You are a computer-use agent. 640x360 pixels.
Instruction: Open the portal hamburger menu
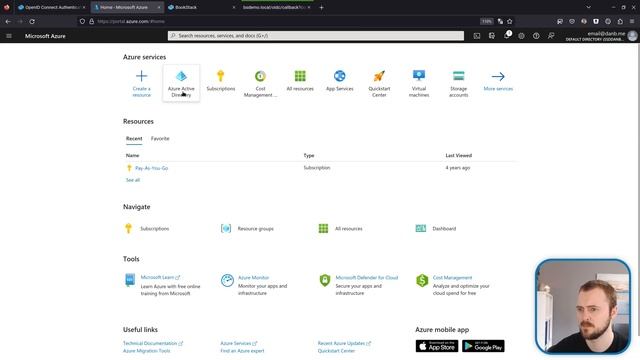point(9,36)
